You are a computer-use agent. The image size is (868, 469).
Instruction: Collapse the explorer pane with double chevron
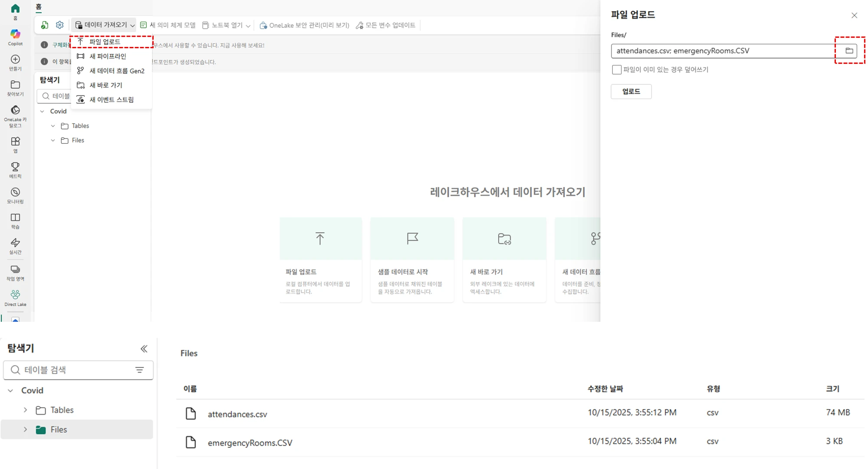(144, 349)
